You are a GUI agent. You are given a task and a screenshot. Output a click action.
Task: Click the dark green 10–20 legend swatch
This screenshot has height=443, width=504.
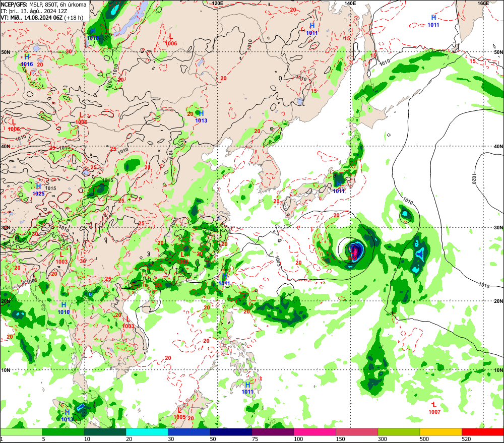(x=105, y=432)
